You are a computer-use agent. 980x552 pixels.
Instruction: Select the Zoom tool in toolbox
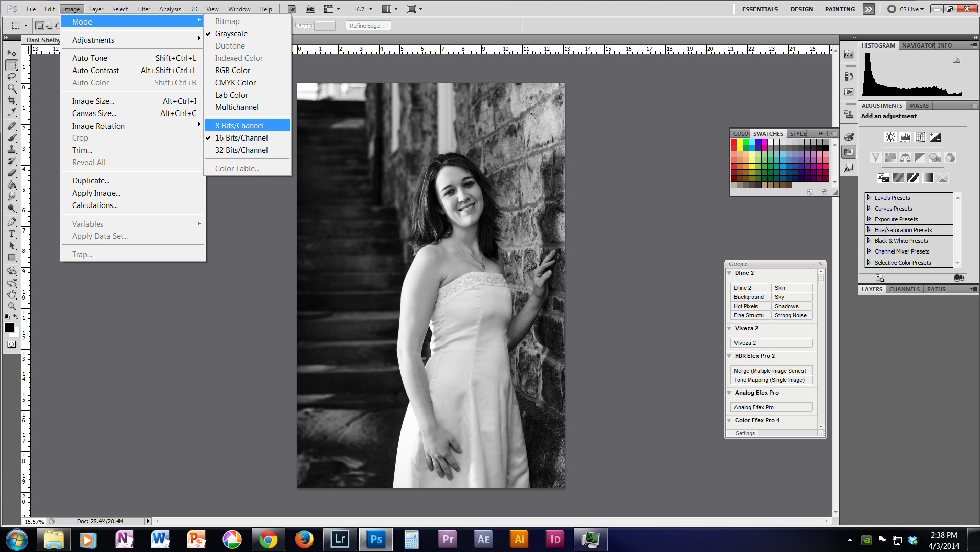12,306
